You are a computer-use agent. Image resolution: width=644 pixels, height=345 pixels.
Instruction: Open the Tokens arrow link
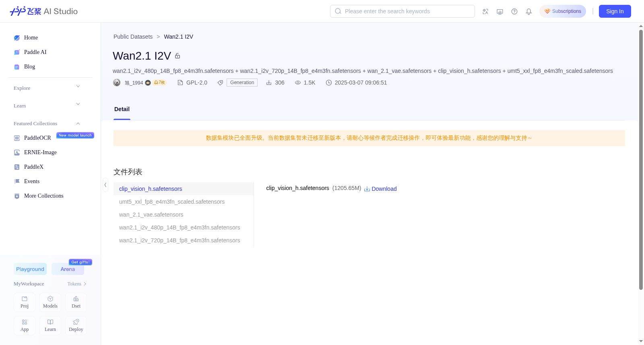click(77, 284)
